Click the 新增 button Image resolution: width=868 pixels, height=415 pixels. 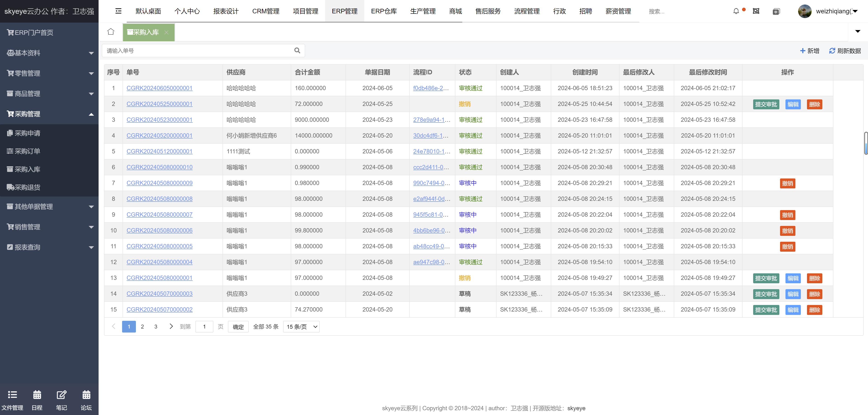click(809, 51)
